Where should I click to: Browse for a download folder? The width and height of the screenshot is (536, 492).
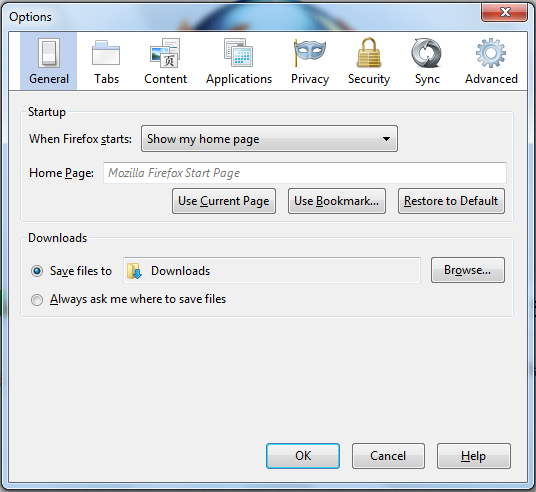point(468,270)
